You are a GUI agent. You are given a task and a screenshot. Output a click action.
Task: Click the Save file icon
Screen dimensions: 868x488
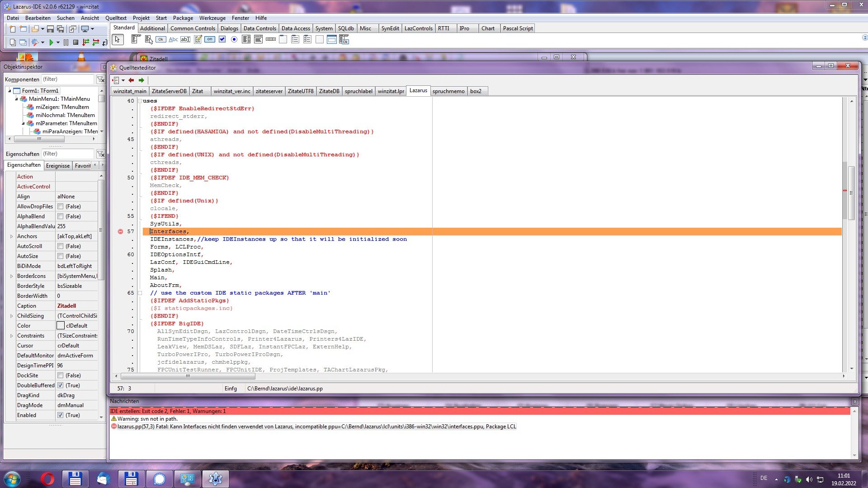[x=50, y=29]
